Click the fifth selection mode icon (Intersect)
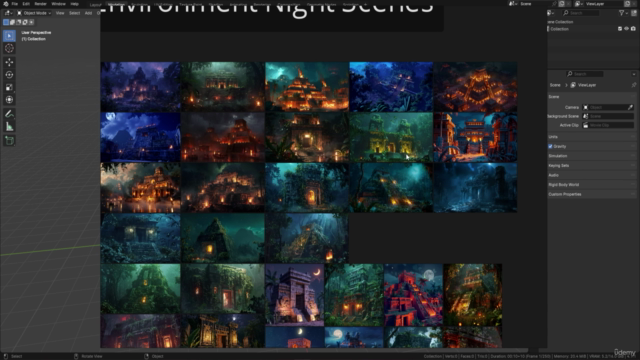 tap(31, 22)
